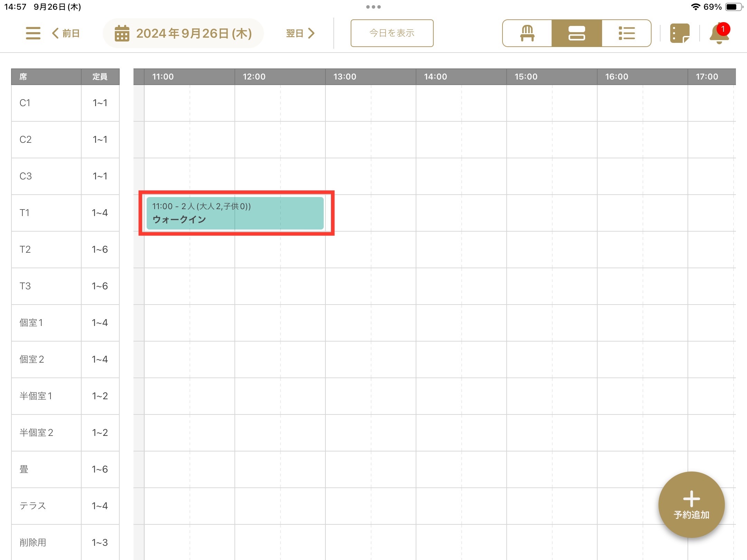
Task: Open the ウォークイン reservation on T1
Action: click(x=235, y=213)
